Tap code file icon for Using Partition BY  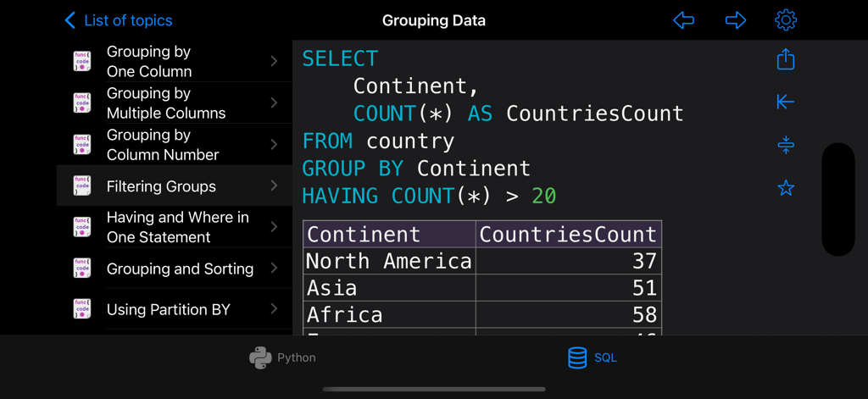pyautogui.click(x=82, y=309)
